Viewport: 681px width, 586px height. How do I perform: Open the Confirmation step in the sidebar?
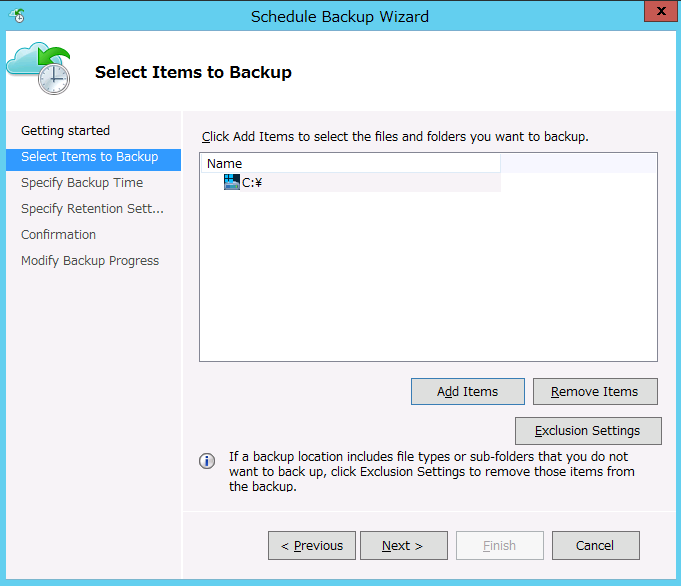[x=58, y=235]
